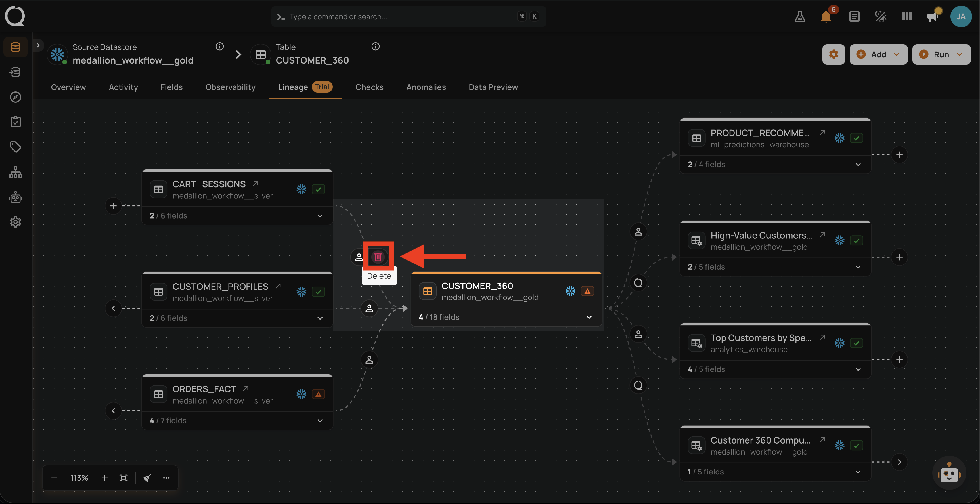Image resolution: width=980 pixels, height=504 pixels.
Task: Expand the left sidebar with chevron
Action: click(x=38, y=45)
